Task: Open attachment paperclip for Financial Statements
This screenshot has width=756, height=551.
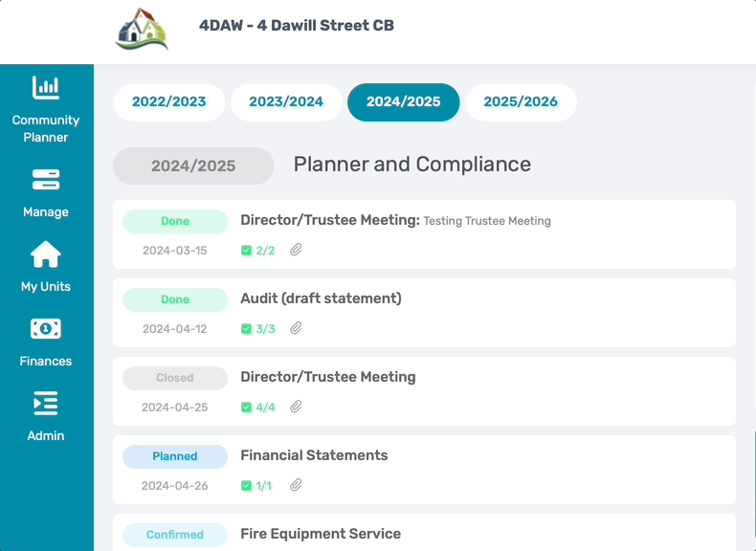Action: pos(296,485)
